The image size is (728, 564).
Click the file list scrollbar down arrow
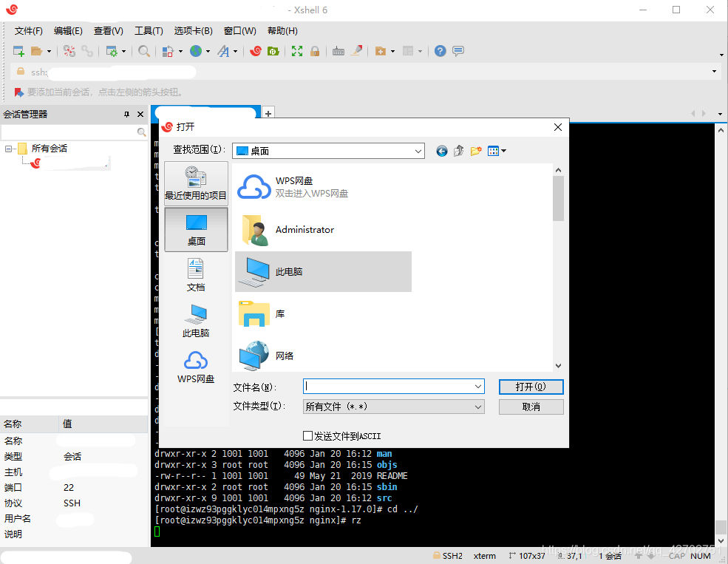(x=558, y=366)
